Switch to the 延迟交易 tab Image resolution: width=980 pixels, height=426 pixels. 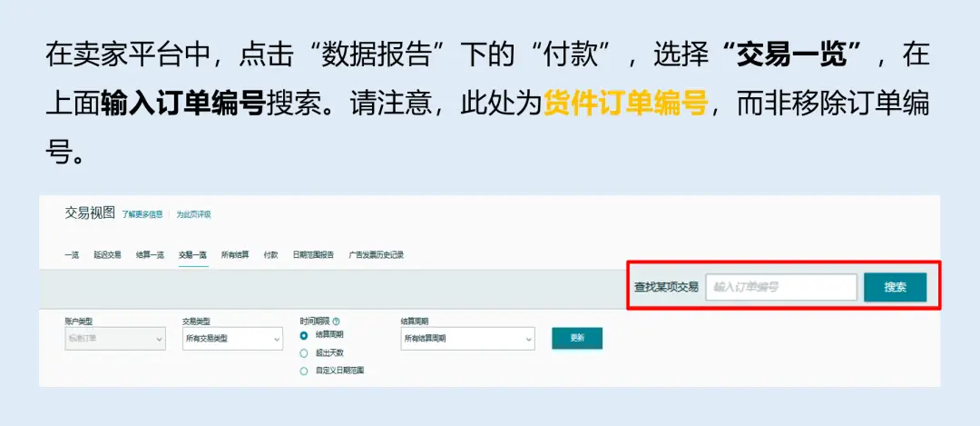click(x=107, y=255)
